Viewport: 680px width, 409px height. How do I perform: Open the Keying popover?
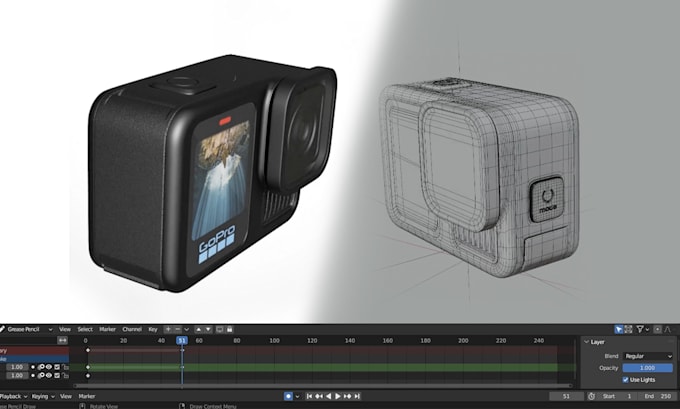coord(43,396)
